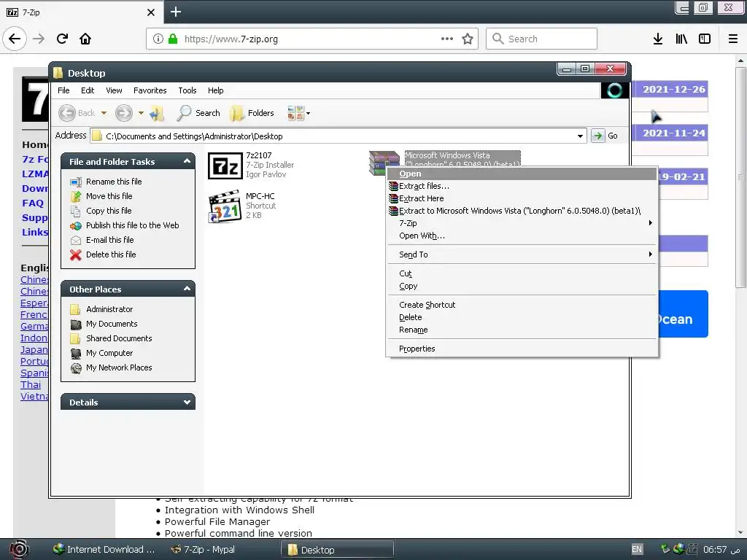This screenshot has width=747, height=560.
Task: Switch to Internet Download taskbar button
Action: 104,550
